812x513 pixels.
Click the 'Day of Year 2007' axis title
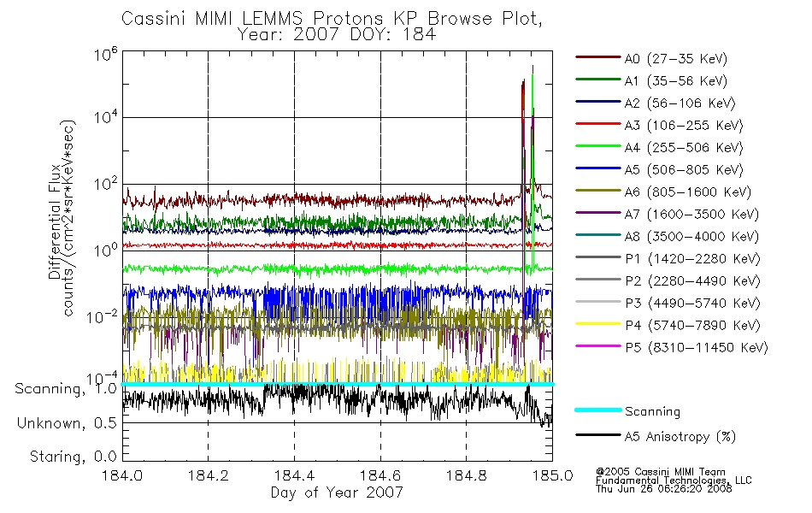point(337,492)
